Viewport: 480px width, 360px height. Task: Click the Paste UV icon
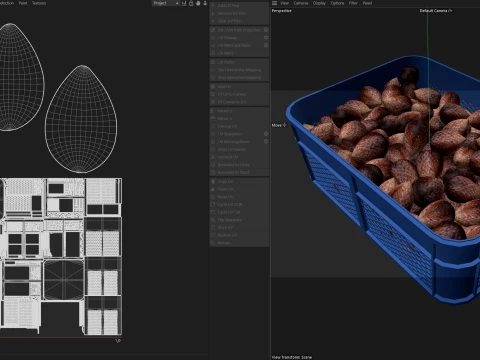click(x=213, y=189)
